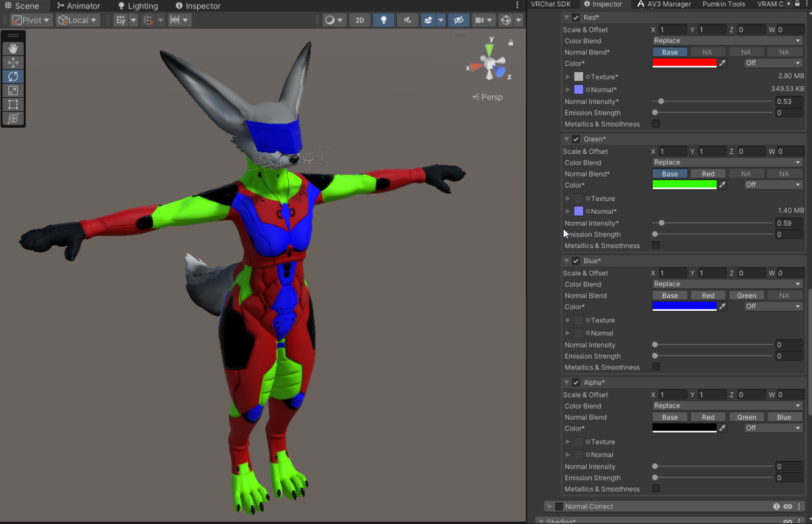Open the AV3 Manager tab
Image resolution: width=812 pixels, height=524 pixels.
664,4
